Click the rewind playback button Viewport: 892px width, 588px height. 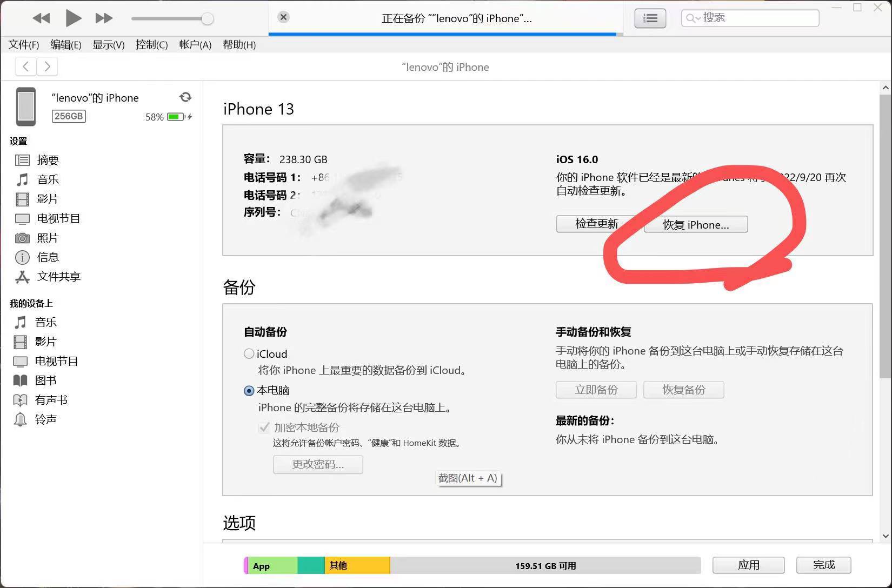(x=41, y=18)
